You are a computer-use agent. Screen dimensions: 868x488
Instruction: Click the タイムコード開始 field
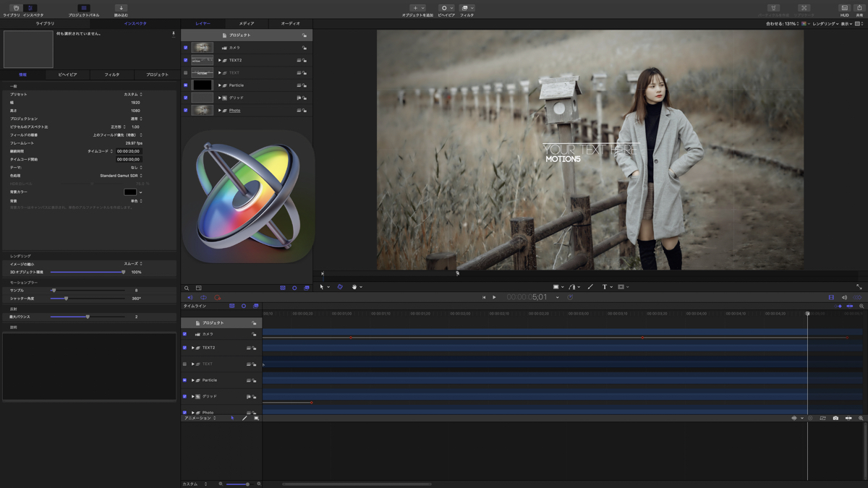pos(129,159)
